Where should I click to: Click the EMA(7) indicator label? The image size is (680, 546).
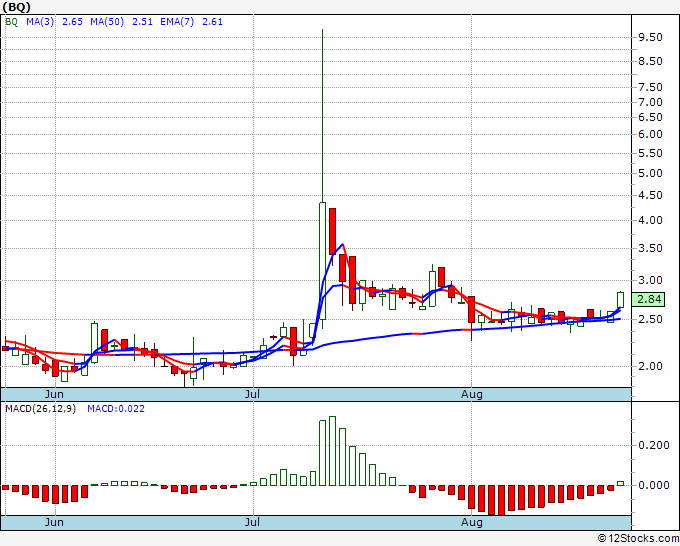point(177,22)
